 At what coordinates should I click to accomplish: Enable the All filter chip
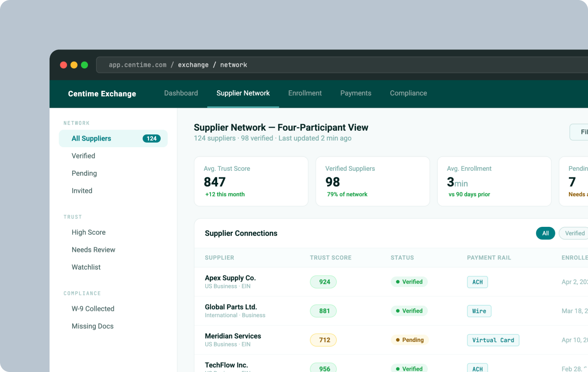pos(545,233)
